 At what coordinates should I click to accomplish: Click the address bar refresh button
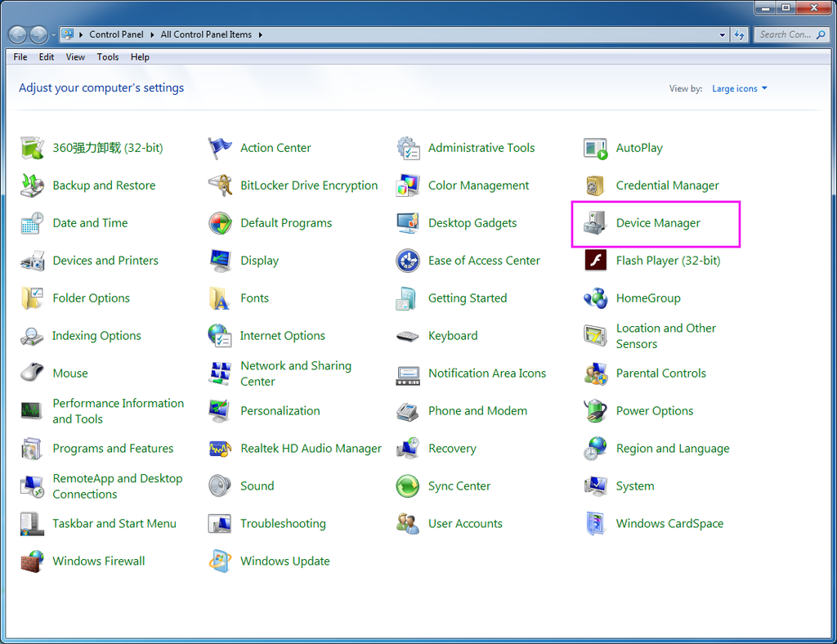coord(740,35)
